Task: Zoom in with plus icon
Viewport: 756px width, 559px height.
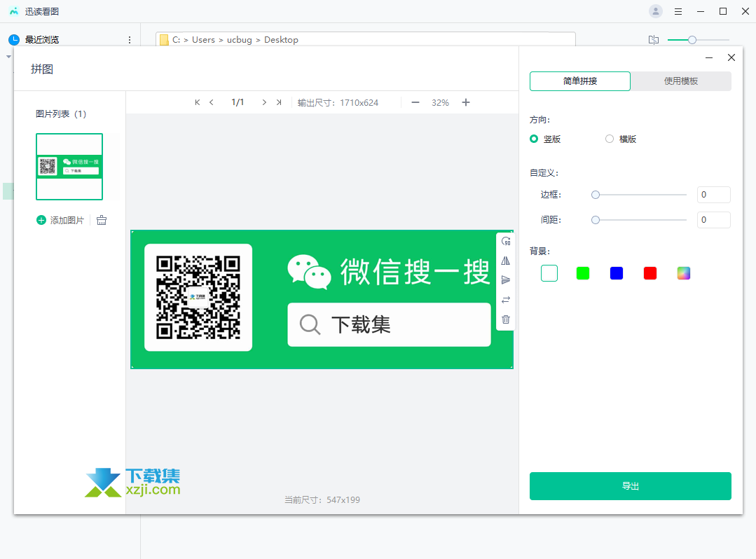Action: point(466,102)
